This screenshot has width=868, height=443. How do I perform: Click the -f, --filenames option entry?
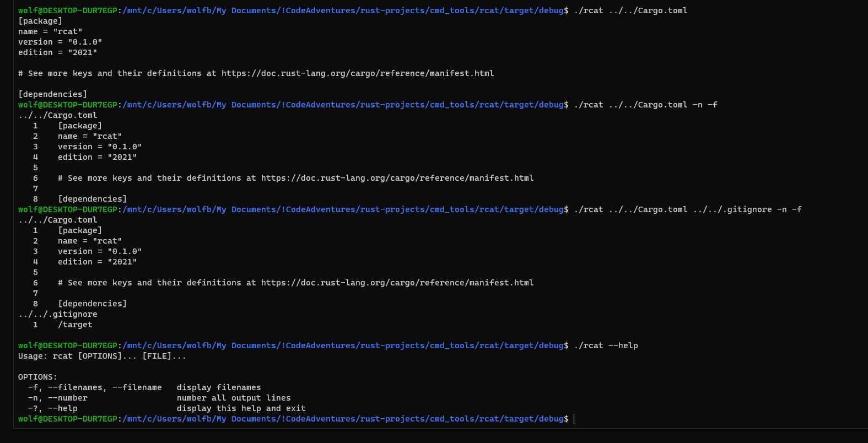pyautogui.click(x=95, y=387)
